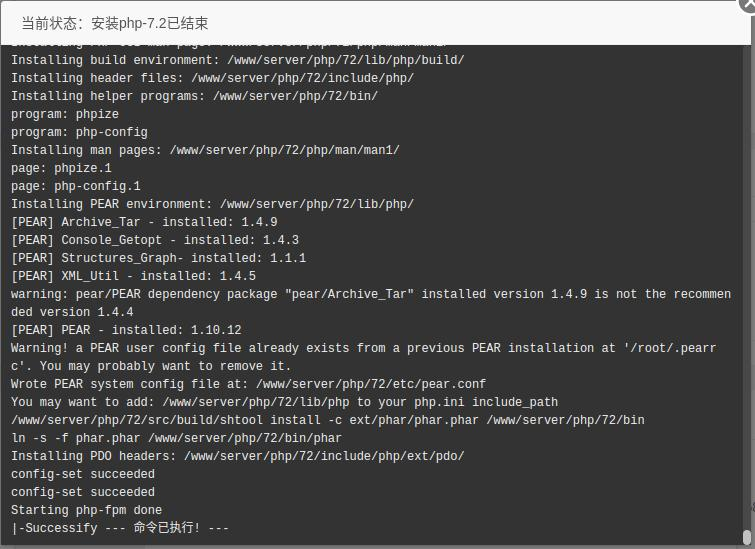The image size is (755, 549).
Task: Click the 'program: phpize' log line
Action: click(x=65, y=114)
